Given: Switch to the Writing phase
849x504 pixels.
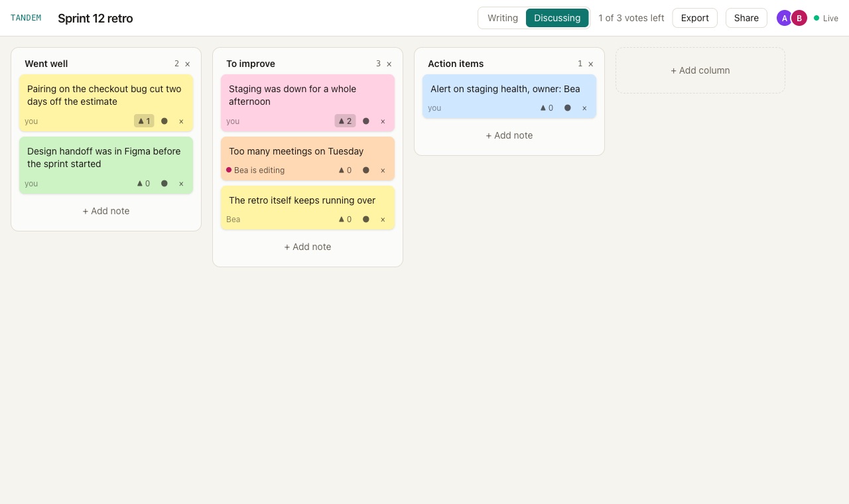Looking at the screenshot, I should click(x=503, y=18).
